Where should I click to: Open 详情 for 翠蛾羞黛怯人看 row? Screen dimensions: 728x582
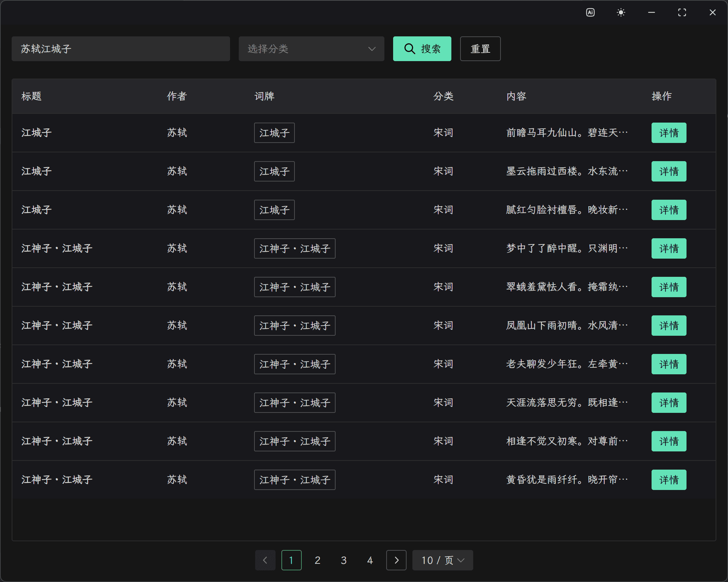tap(669, 287)
